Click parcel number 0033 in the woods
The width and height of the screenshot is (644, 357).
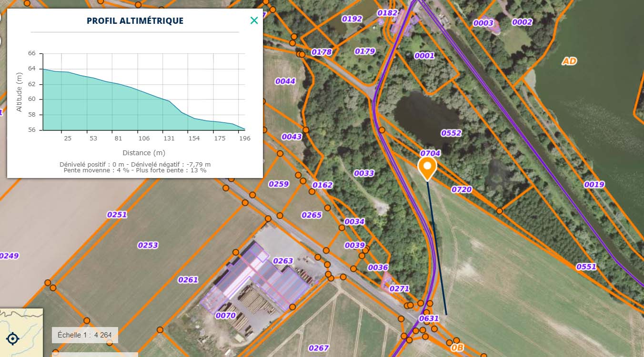[363, 173]
